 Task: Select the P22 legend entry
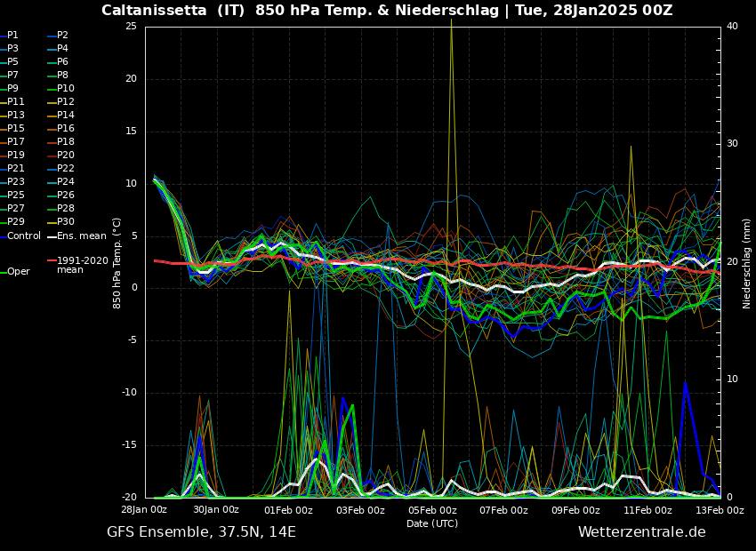[66, 168]
